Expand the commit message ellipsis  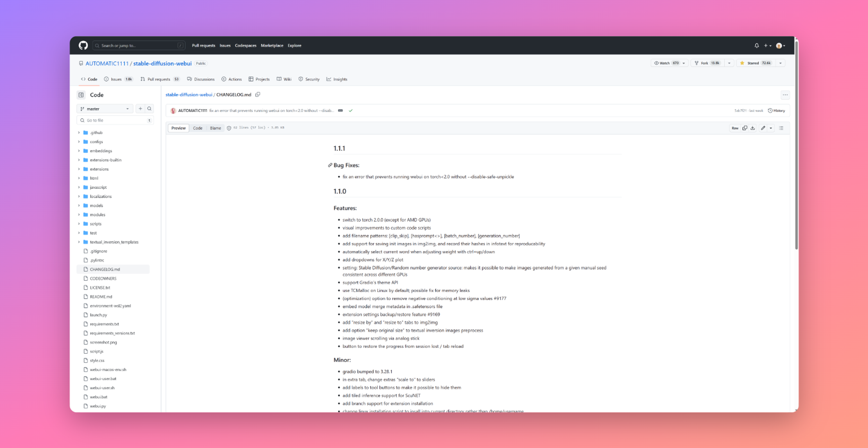pos(340,111)
